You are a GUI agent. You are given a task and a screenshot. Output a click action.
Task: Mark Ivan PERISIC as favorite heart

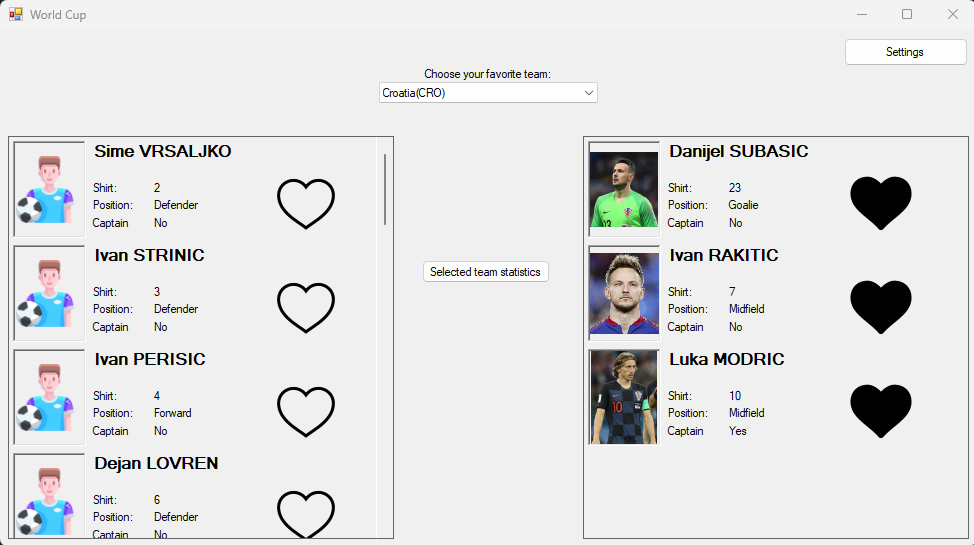click(306, 411)
